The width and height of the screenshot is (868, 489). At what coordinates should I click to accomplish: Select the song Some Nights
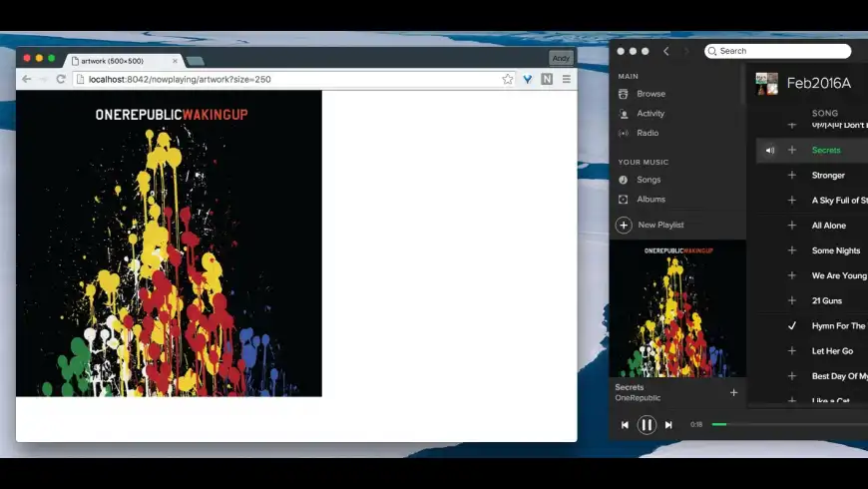(x=836, y=250)
